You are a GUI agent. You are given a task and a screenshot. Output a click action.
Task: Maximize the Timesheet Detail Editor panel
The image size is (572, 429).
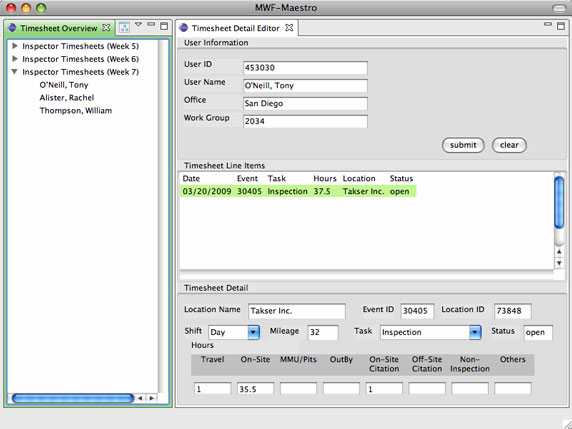561,26
